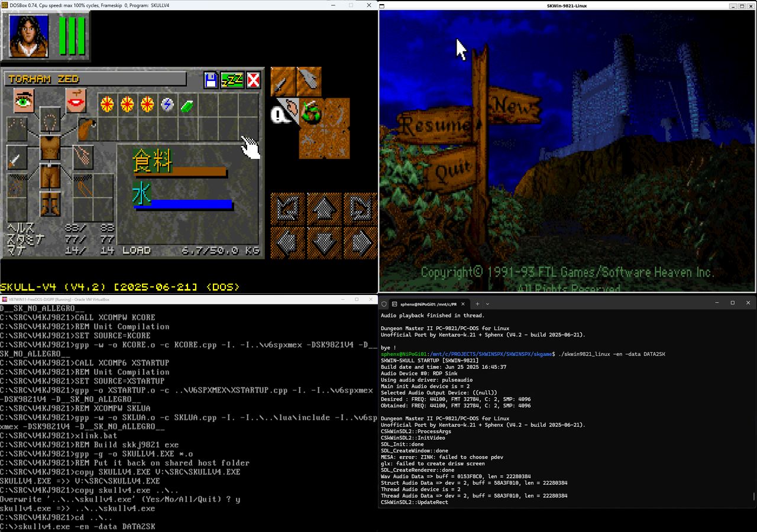Click the empty hand outline slot
Screen dimensions: 757x532
(83, 157)
